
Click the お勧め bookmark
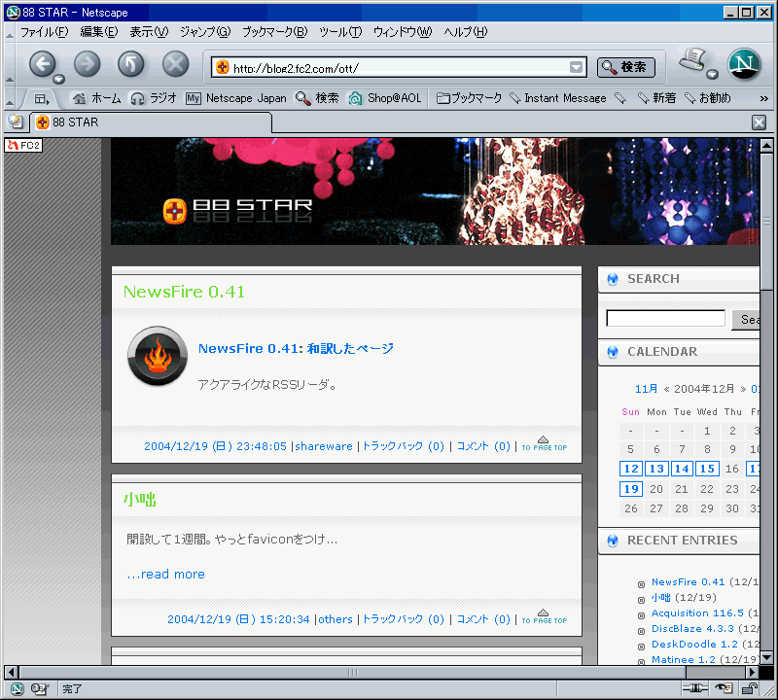point(708,98)
